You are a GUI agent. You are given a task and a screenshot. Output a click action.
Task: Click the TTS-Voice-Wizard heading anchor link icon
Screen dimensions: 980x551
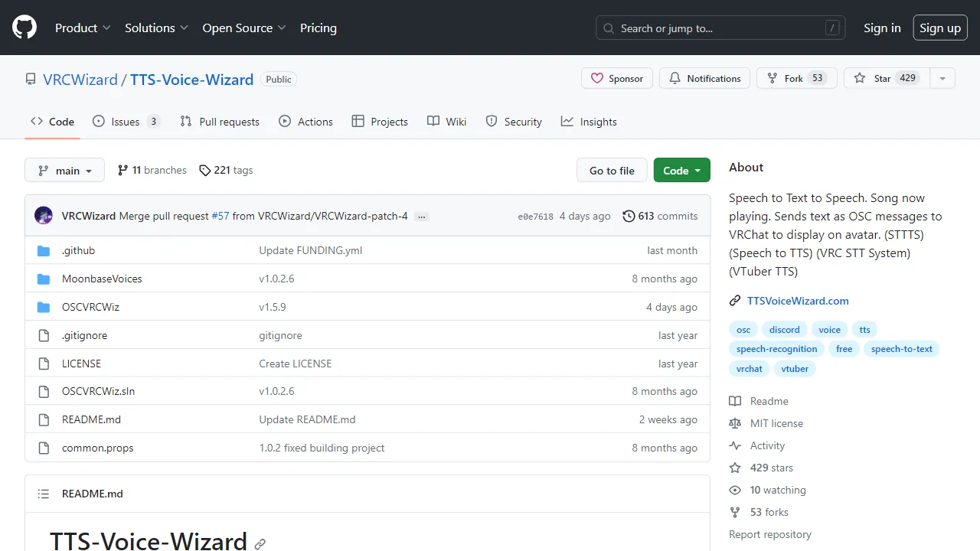[260, 544]
